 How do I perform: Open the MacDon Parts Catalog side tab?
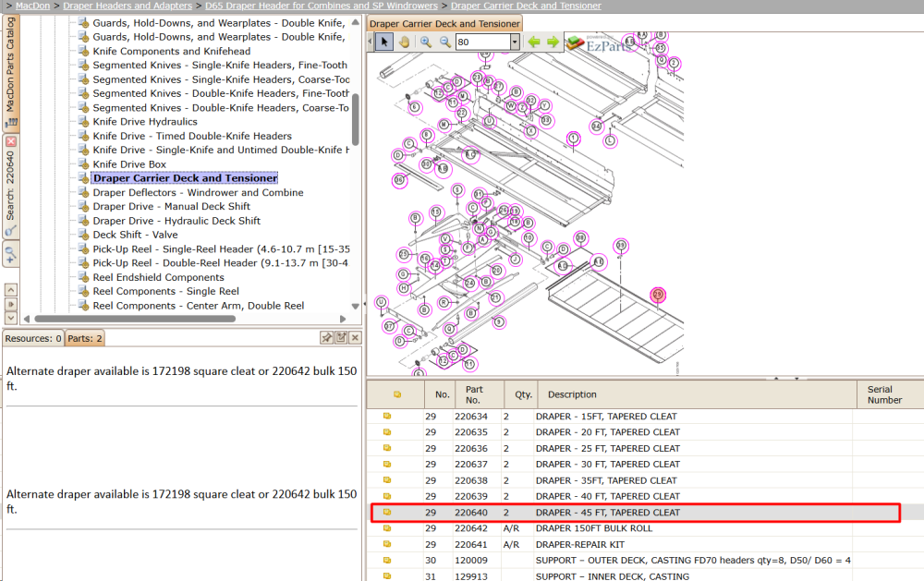click(x=10, y=71)
